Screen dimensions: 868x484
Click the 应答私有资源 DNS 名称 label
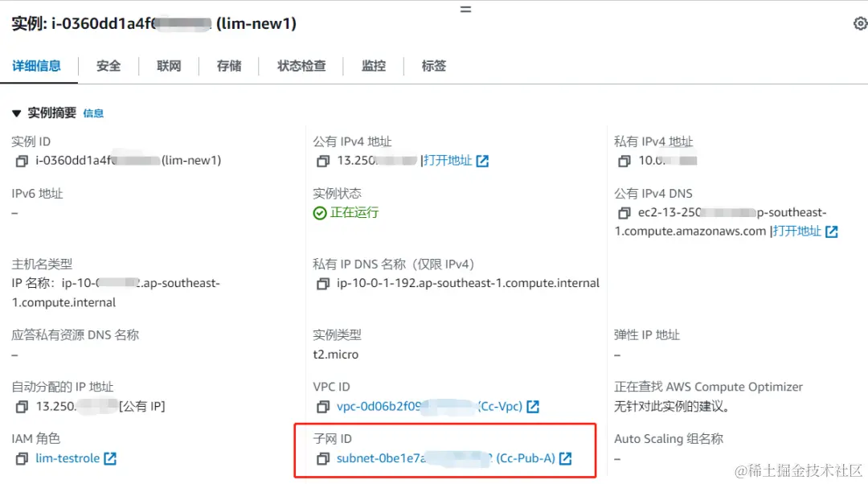coord(76,334)
